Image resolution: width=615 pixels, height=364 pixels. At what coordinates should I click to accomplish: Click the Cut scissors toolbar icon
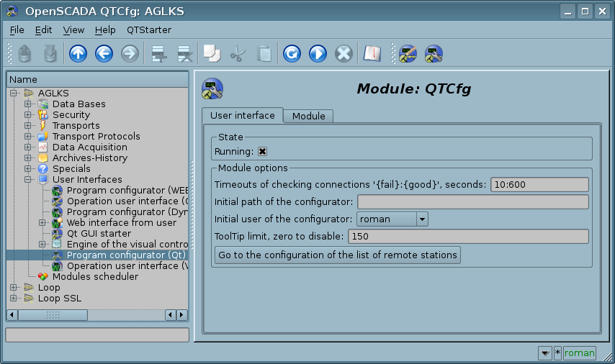click(238, 54)
